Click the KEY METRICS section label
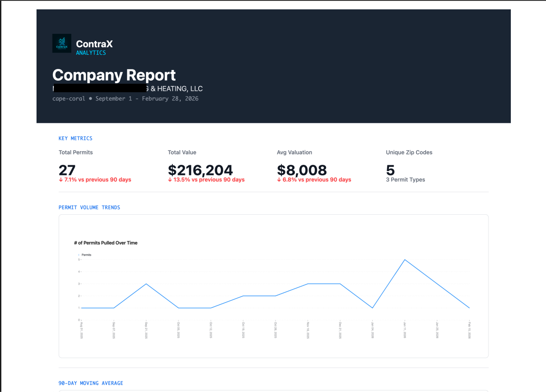The image size is (546, 392). (x=76, y=139)
